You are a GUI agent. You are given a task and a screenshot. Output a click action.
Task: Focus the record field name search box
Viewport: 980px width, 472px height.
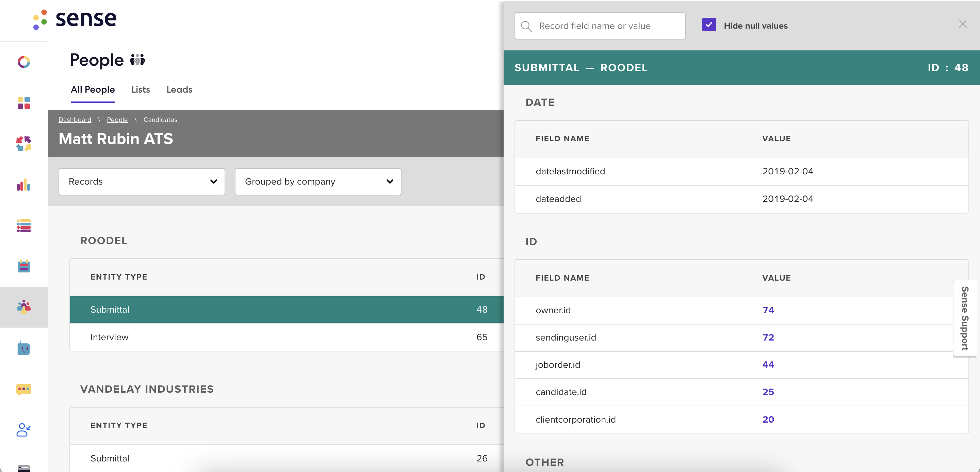600,26
